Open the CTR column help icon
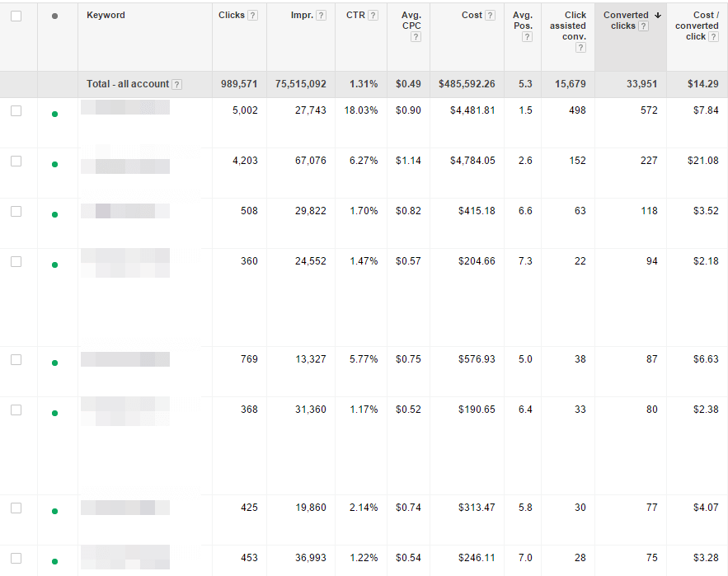Screen dimensions: 728x576 [373, 16]
